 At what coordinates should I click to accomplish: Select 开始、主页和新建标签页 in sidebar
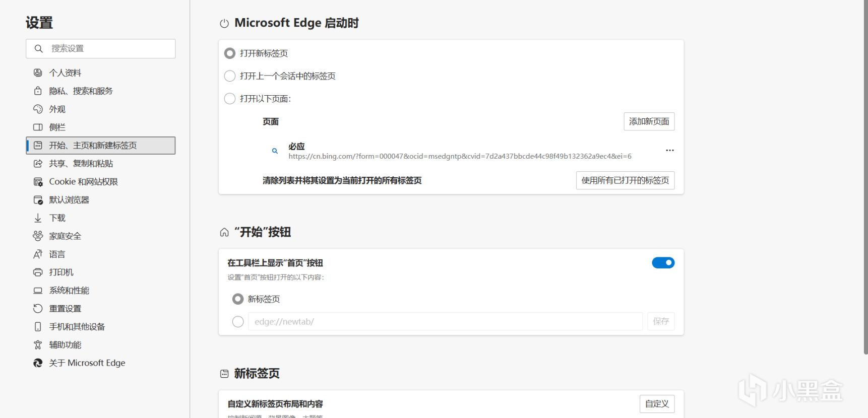pyautogui.click(x=101, y=145)
